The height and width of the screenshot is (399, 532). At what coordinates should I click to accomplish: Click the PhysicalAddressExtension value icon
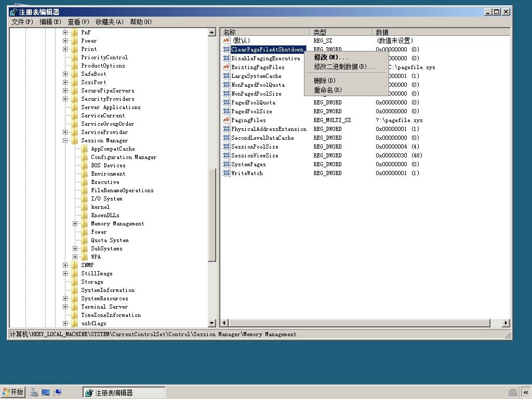pyautogui.click(x=227, y=129)
